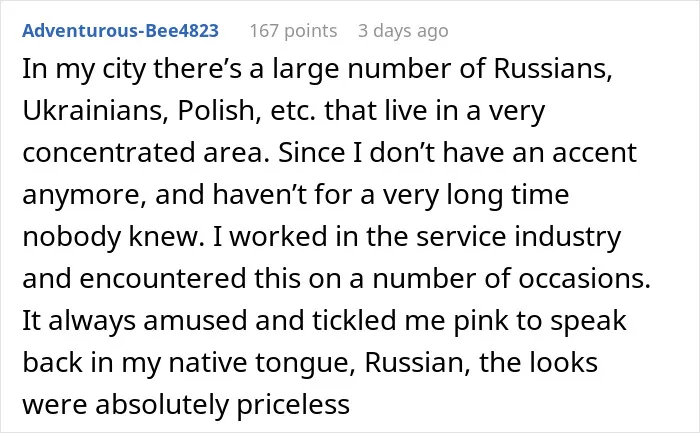Click the phrase concentrated area

pyautogui.click(x=146, y=153)
